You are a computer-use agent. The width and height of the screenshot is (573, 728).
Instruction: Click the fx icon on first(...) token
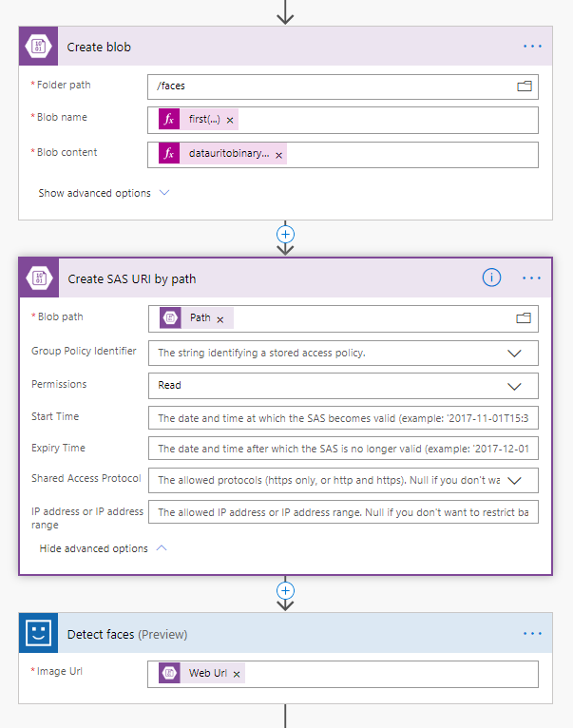169,120
